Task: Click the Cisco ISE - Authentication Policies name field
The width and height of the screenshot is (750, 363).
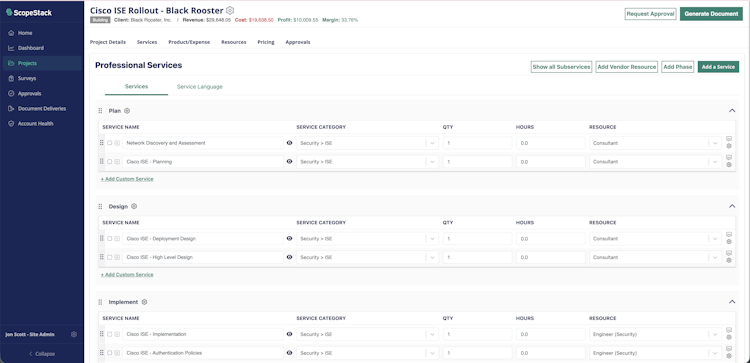Action: click(203, 353)
